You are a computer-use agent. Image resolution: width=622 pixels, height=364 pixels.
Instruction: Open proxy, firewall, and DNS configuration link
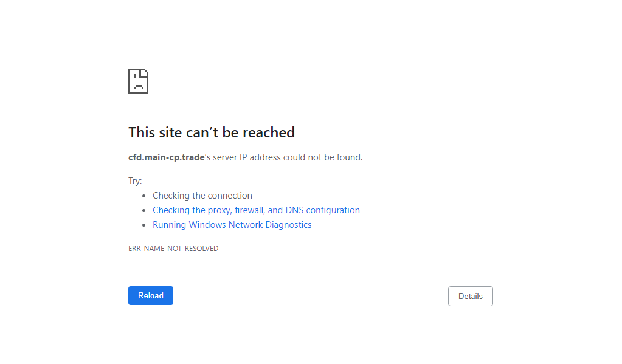[256, 210]
